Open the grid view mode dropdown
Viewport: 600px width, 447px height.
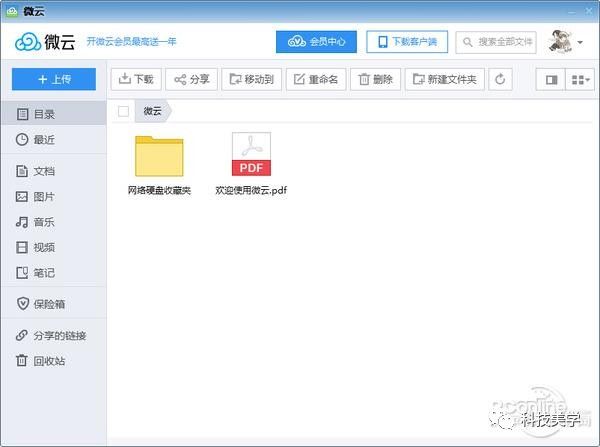pyautogui.click(x=580, y=80)
